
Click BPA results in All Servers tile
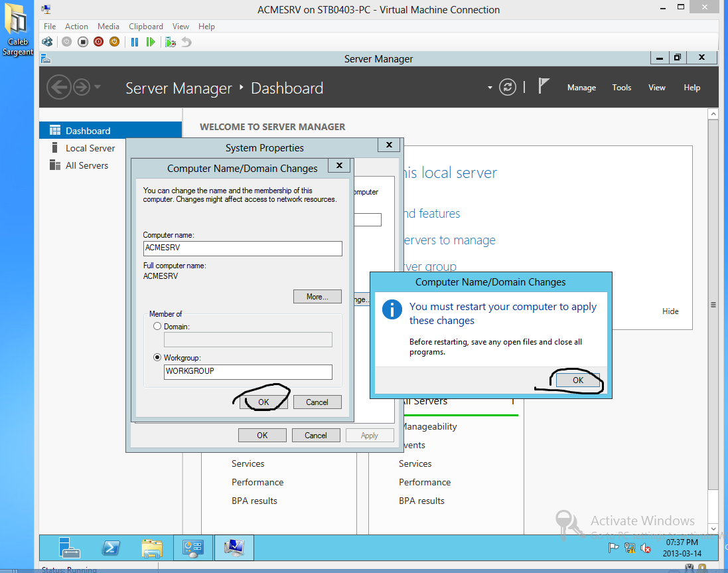[x=421, y=501]
